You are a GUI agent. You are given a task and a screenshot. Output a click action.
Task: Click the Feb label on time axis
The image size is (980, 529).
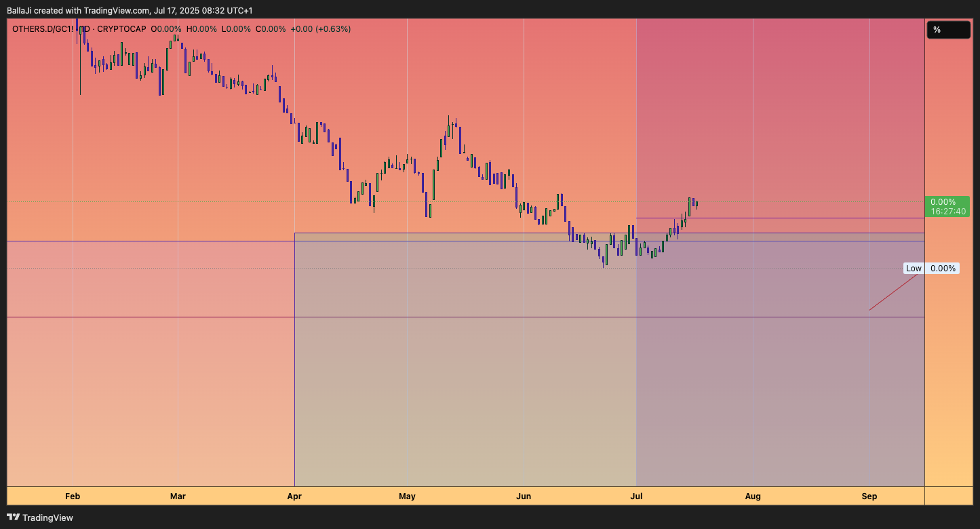[x=73, y=496]
